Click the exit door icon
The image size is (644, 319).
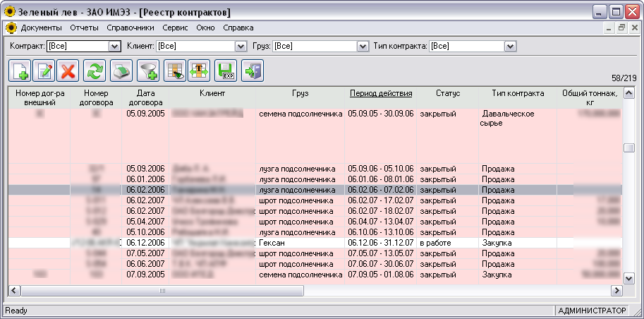(x=252, y=71)
